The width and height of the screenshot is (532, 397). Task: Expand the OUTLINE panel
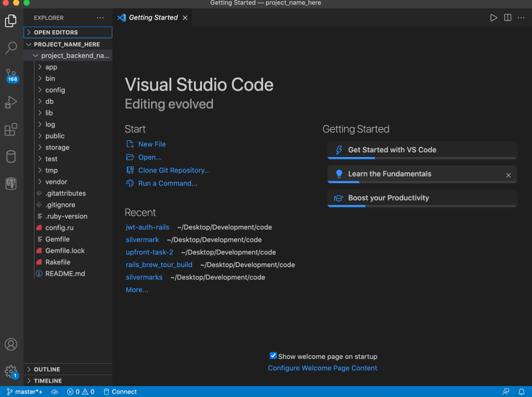68,369
